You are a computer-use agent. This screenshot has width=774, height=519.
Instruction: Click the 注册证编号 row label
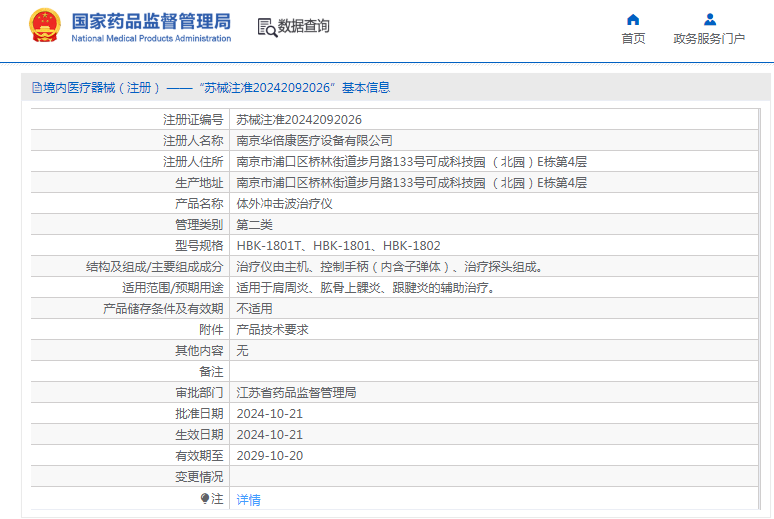[x=193, y=120]
